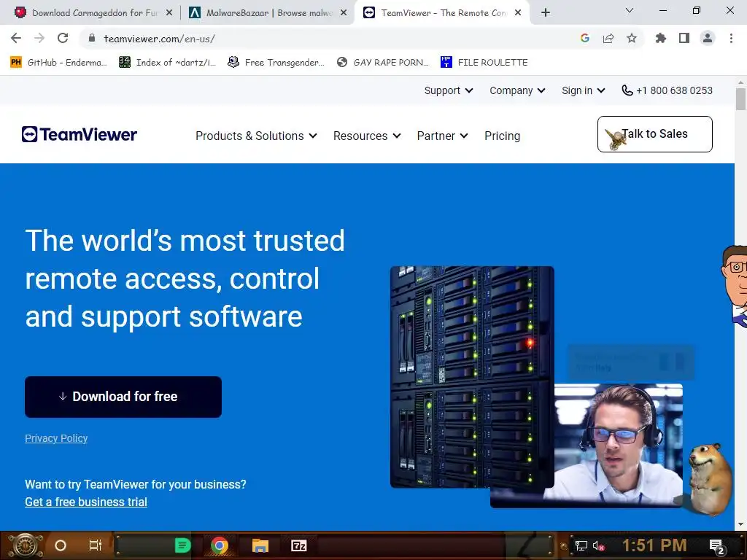
Task: Click the page vertical scrollbar thumb
Action: pyautogui.click(x=740, y=99)
